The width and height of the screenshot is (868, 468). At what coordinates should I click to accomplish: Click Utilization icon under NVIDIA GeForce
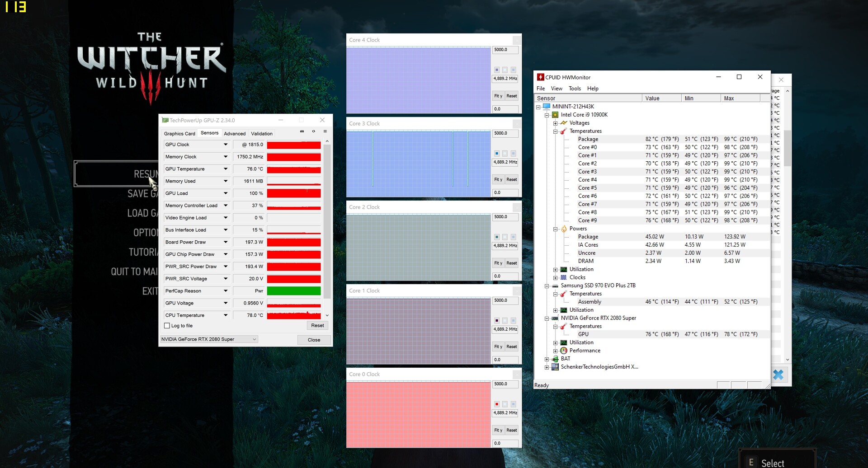click(x=564, y=342)
